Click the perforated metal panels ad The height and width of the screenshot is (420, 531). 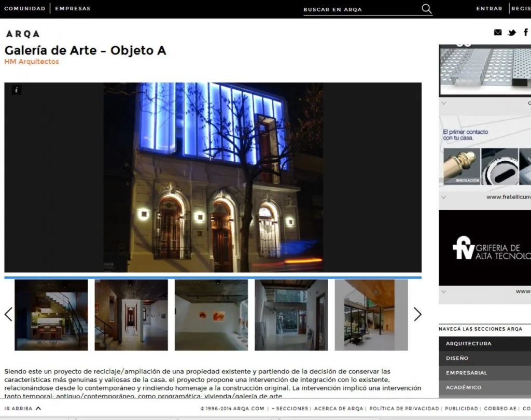(x=485, y=71)
